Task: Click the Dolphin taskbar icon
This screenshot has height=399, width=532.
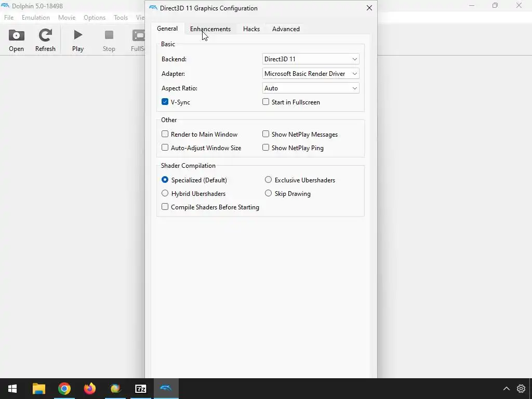Action: pyautogui.click(x=166, y=389)
